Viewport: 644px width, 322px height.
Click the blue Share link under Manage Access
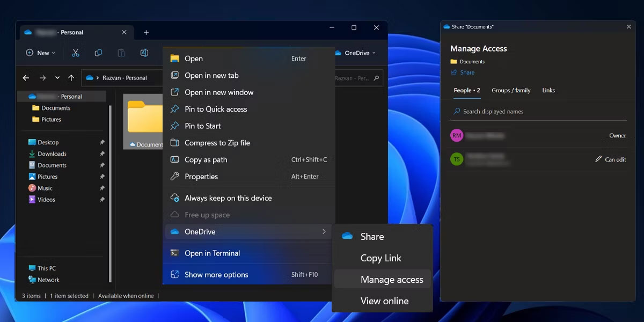[463, 72]
